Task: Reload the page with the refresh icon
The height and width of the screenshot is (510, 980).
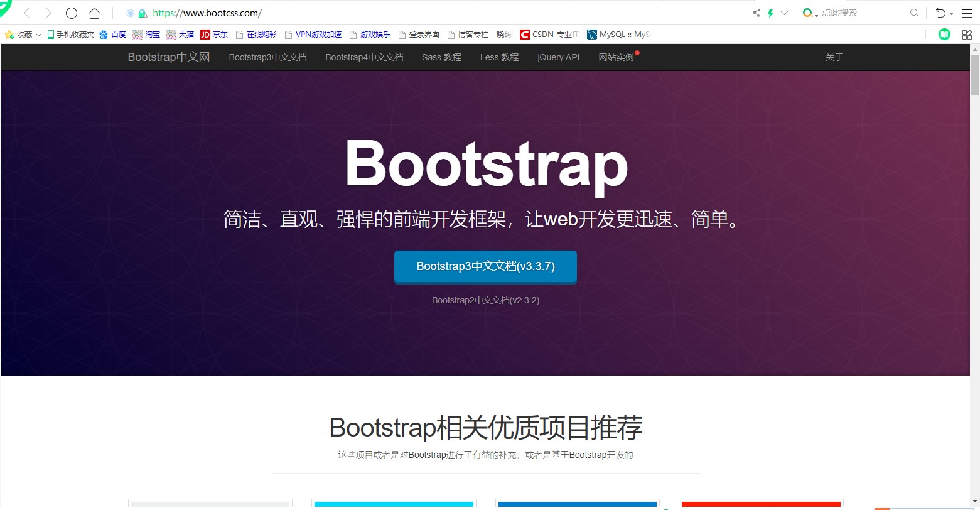Action: (72, 13)
